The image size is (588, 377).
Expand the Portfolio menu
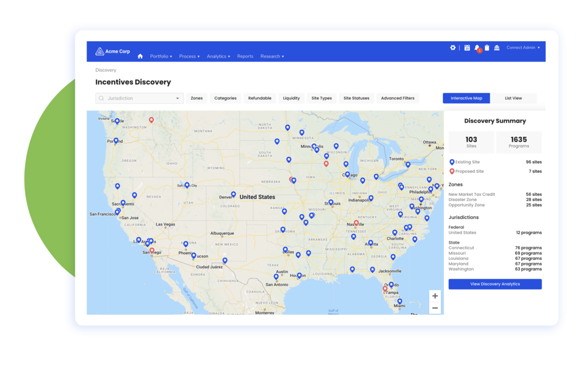point(161,56)
